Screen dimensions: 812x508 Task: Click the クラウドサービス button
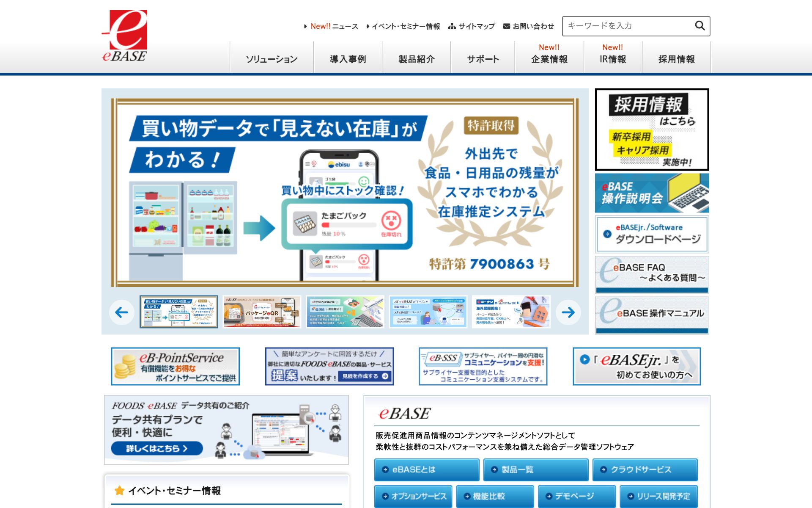tap(645, 469)
